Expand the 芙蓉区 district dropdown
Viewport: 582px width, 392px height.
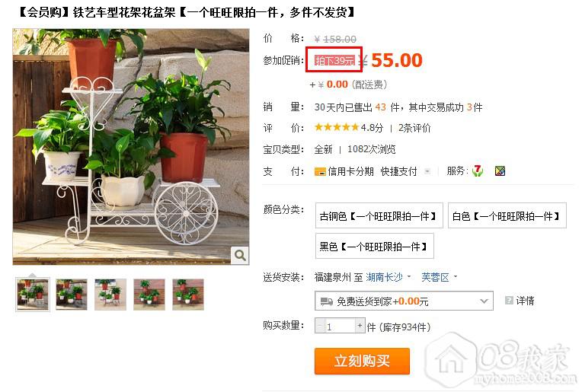(439, 277)
